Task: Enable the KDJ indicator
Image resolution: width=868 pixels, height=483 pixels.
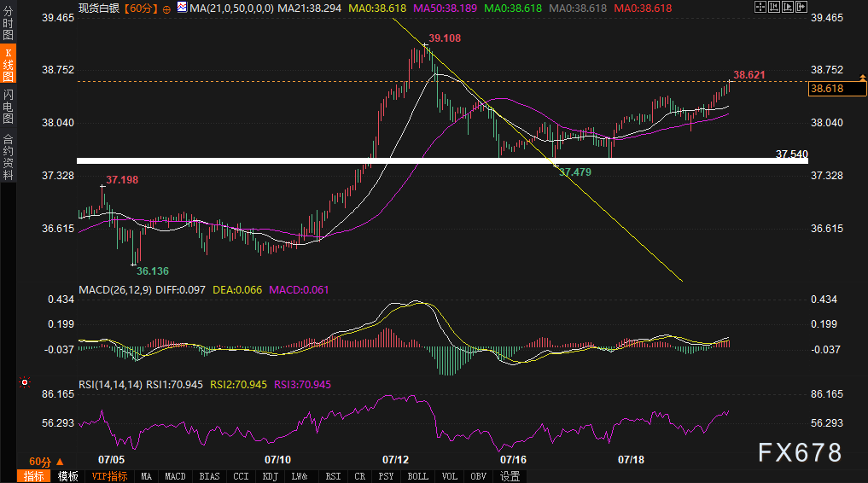Action: (x=270, y=476)
